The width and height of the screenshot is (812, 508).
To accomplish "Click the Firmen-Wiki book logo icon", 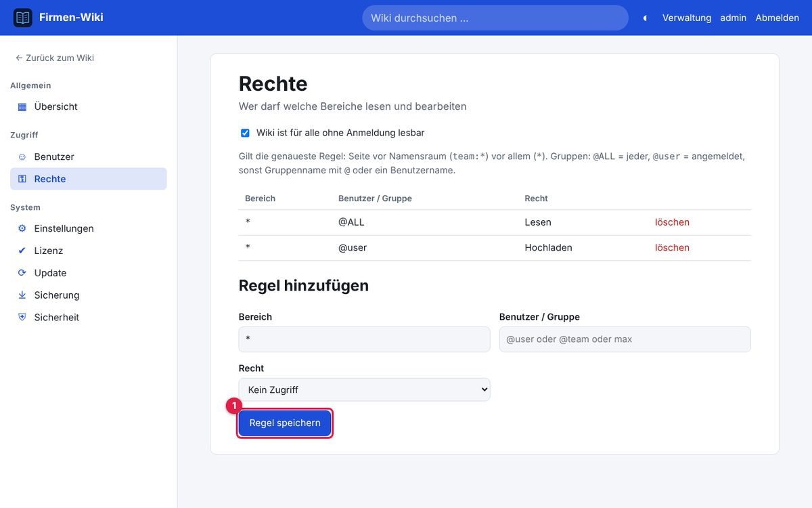I will 23,18.
